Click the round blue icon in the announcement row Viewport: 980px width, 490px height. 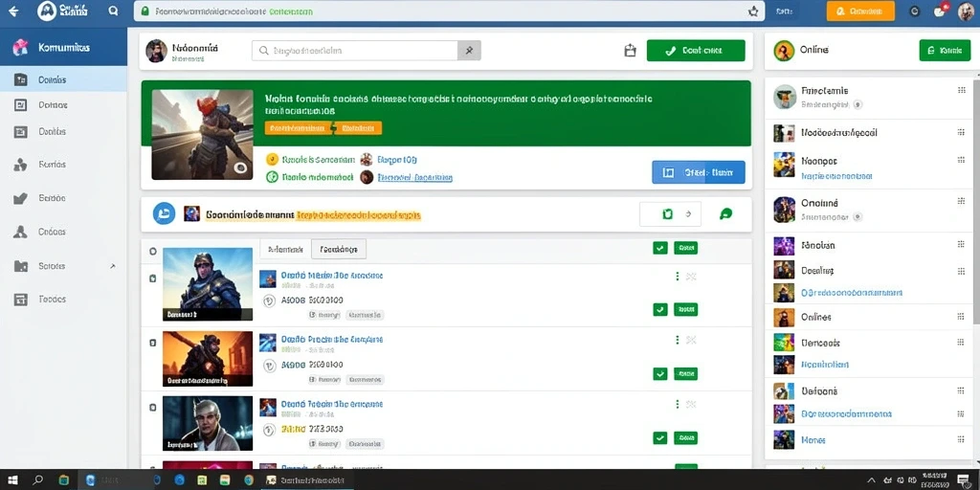(x=164, y=213)
